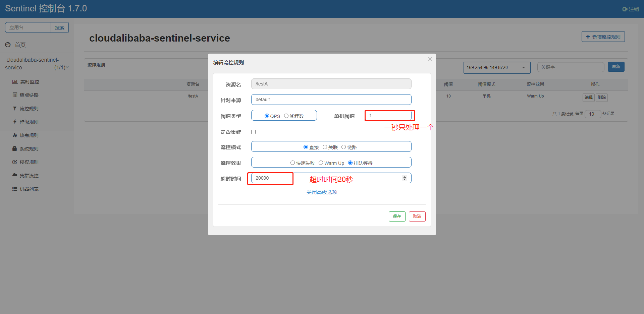Image resolution: width=644 pixels, height=314 pixels.
Task: Click the cloud icon for 集群流控
Action: [15, 175]
